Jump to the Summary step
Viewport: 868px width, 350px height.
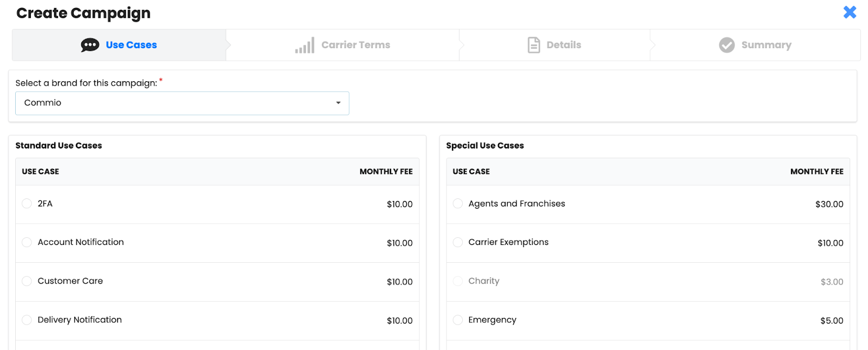tap(755, 45)
